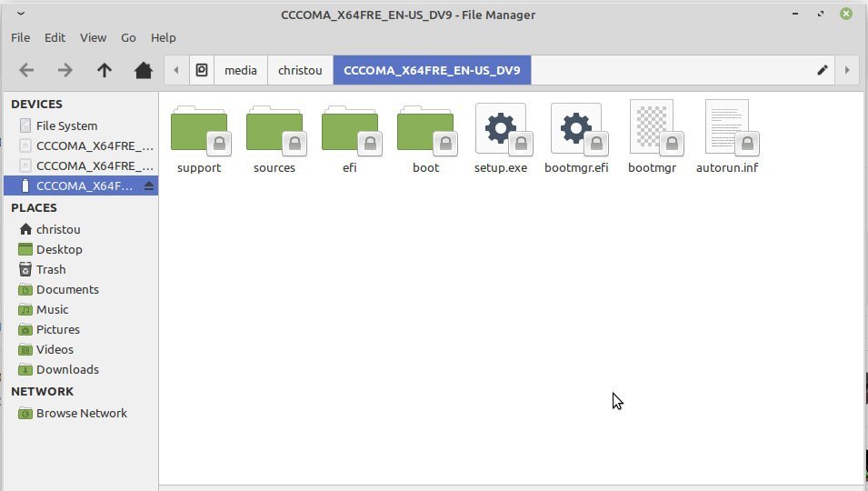
Task: Select the sources folder icon
Action: click(274, 129)
